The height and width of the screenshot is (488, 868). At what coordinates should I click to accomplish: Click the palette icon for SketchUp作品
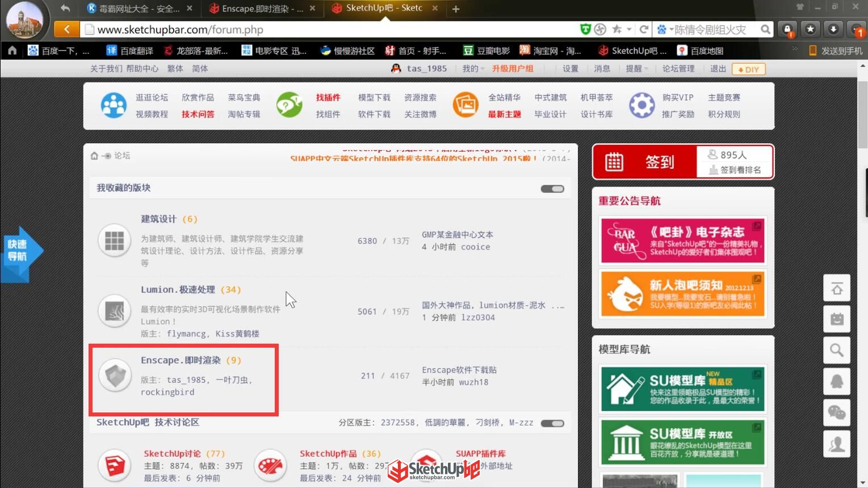271,465
